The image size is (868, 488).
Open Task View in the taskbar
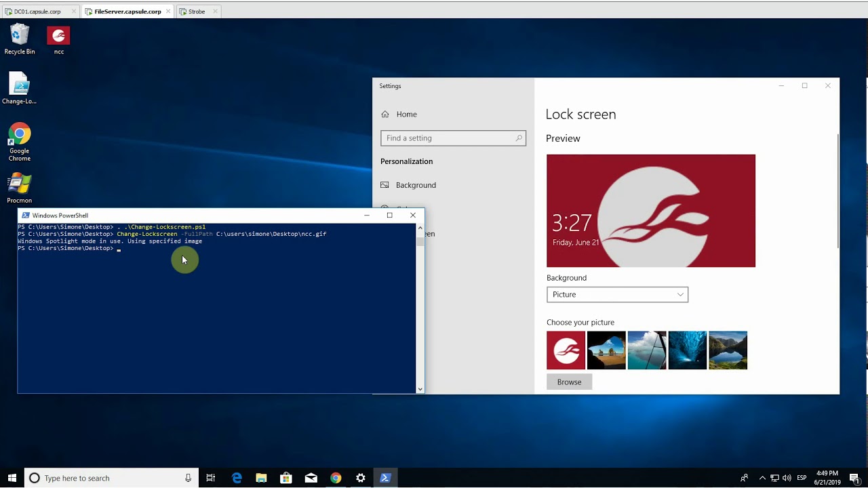click(x=211, y=478)
